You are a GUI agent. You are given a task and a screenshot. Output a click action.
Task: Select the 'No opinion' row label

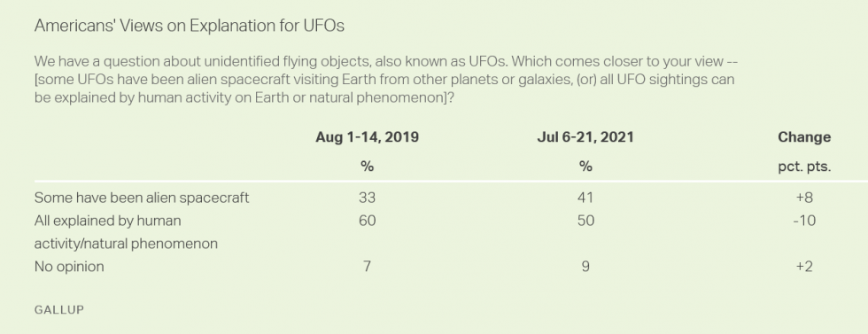(69, 267)
